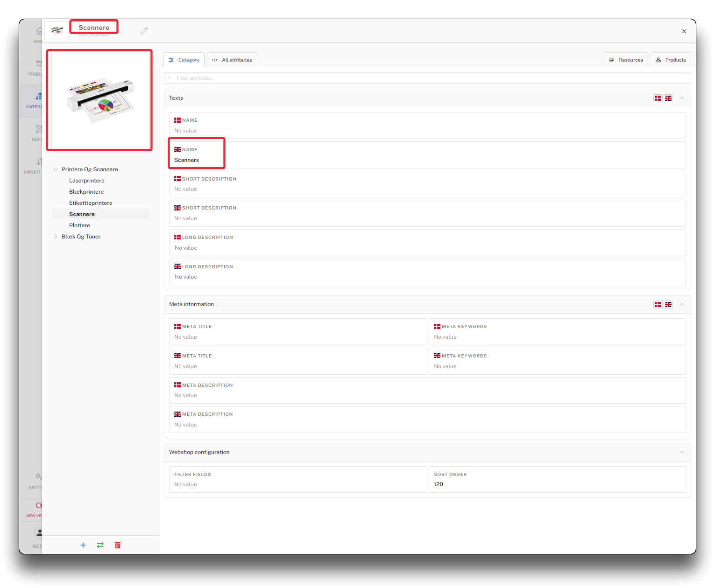
Task: Click the Filter attributes search field
Action: 427,78
